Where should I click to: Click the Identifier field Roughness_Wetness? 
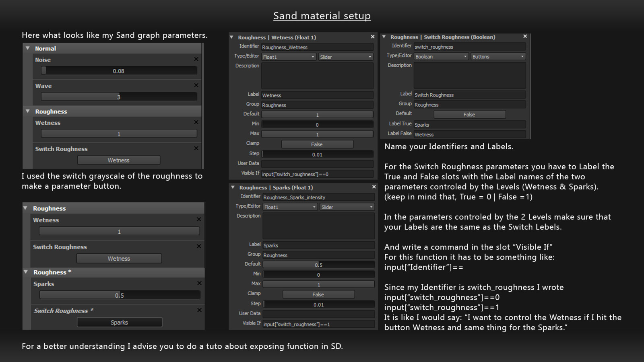click(317, 47)
